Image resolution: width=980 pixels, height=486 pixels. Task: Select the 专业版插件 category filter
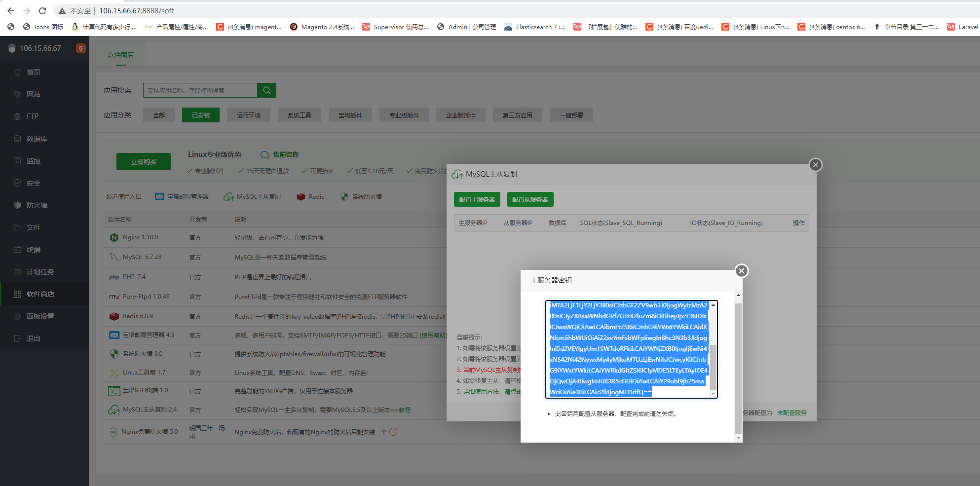(404, 115)
